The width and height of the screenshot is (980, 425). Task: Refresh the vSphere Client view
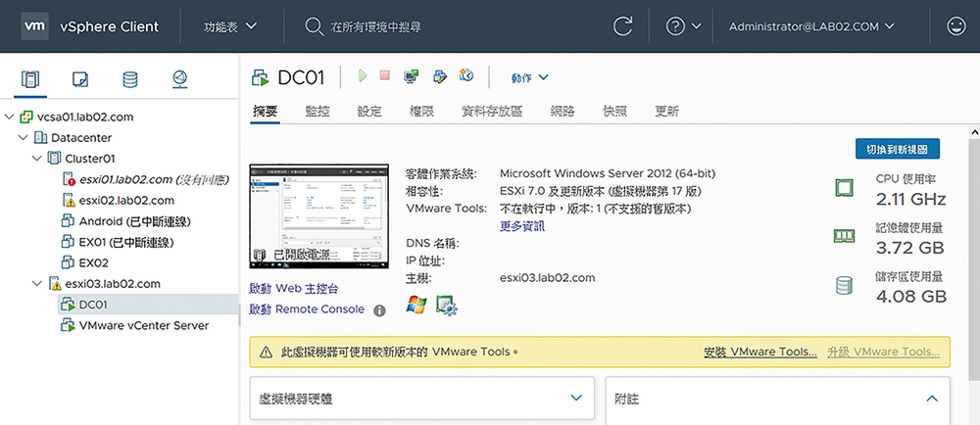point(622,26)
